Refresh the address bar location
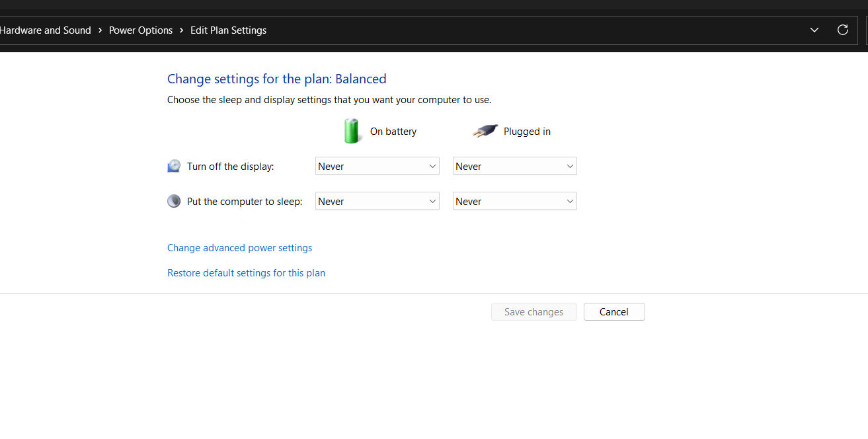Image resolution: width=868 pixels, height=439 pixels. (x=842, y=30)
